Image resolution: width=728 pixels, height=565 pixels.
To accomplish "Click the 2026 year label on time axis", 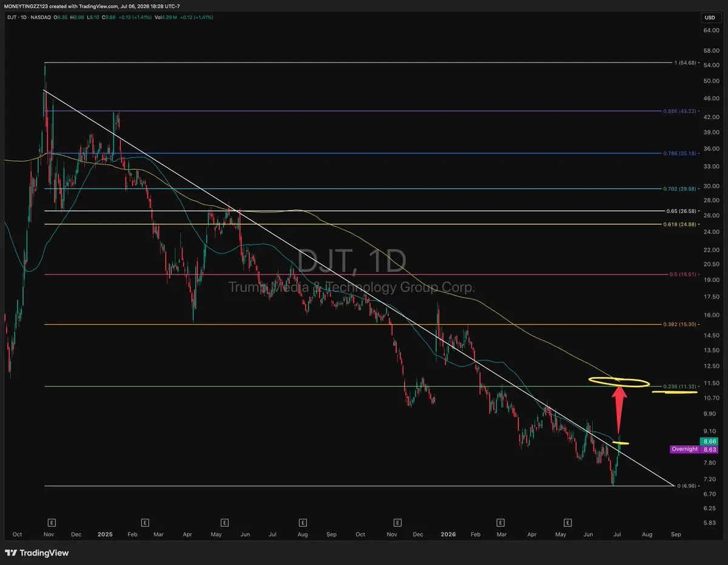I will pos(448,535).
